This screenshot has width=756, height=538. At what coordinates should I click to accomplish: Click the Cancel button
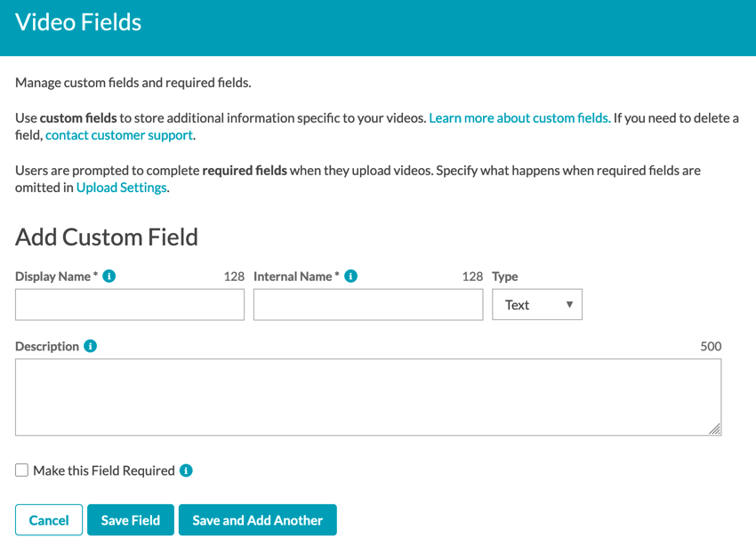(48, 519)
